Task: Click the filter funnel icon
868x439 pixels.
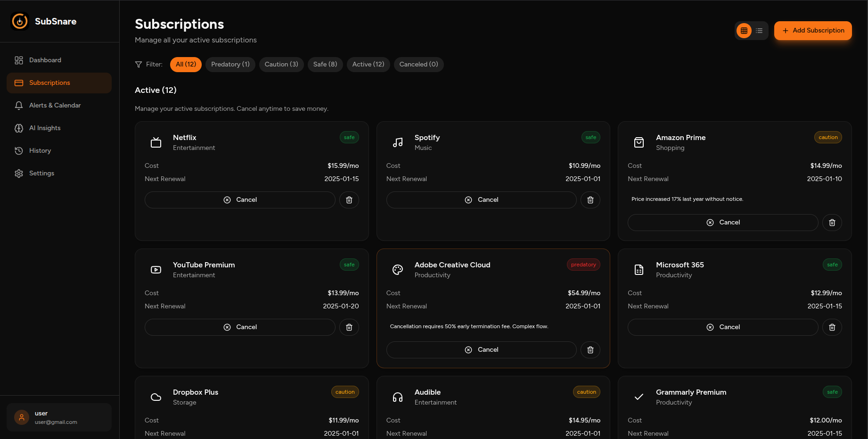Action: click(139, 65)
